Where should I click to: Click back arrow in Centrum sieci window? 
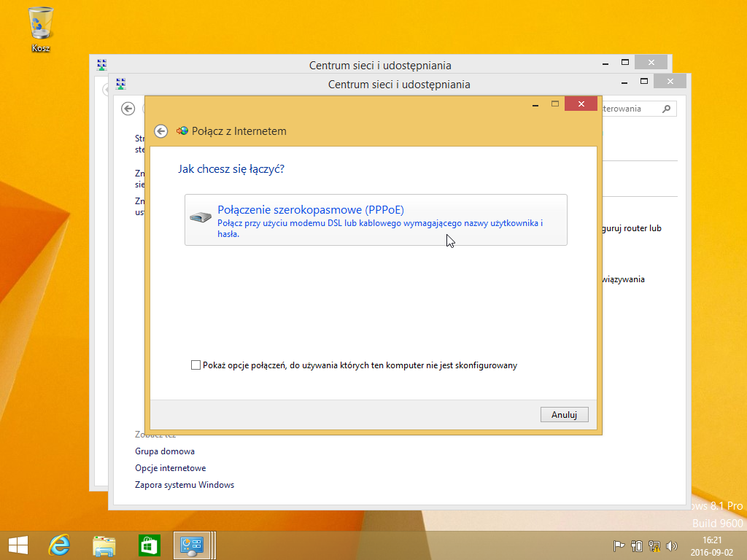(128, 109)
